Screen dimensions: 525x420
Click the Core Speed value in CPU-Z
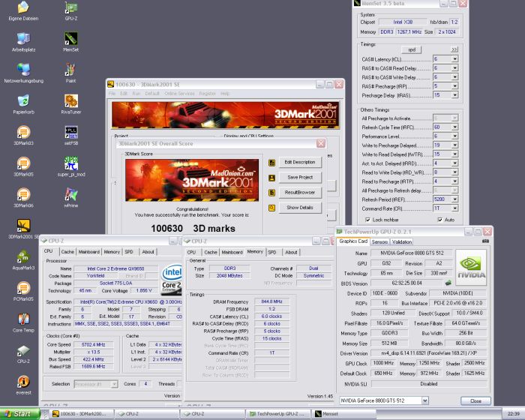click(94, 344)
